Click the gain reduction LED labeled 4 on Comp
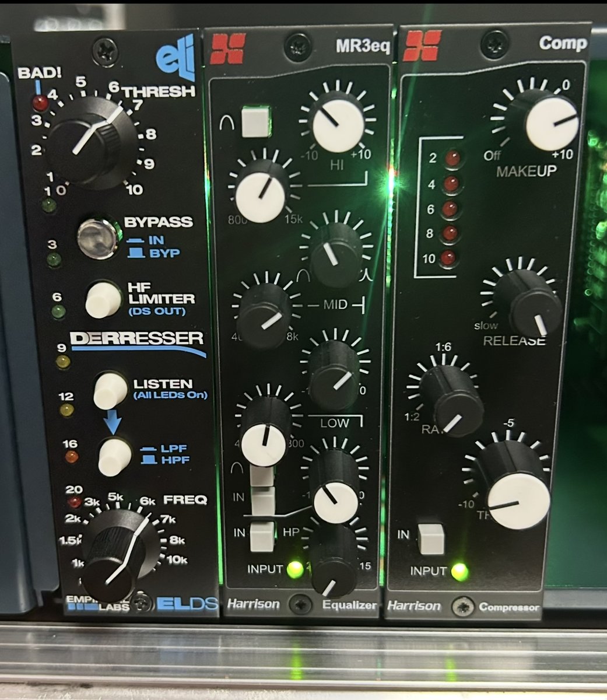 (450, 184)
